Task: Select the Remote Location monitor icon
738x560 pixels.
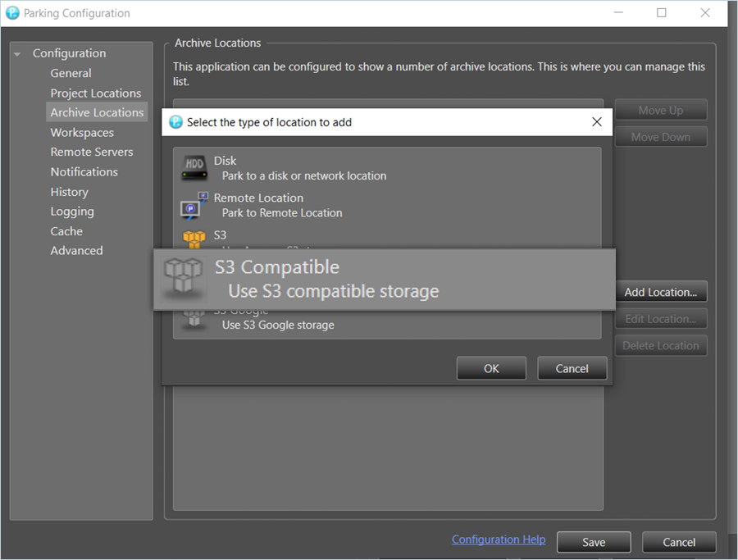Action: point(194,205)
